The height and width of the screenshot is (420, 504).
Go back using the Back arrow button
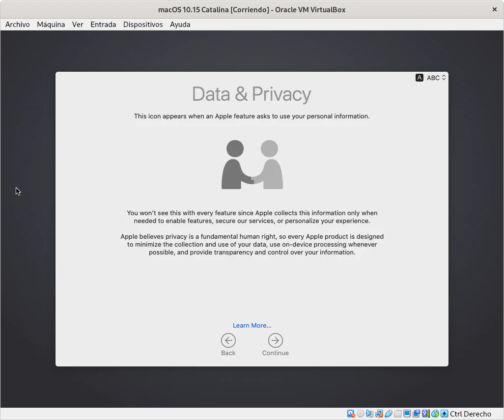pyautogui.click(x=228, y=340)
